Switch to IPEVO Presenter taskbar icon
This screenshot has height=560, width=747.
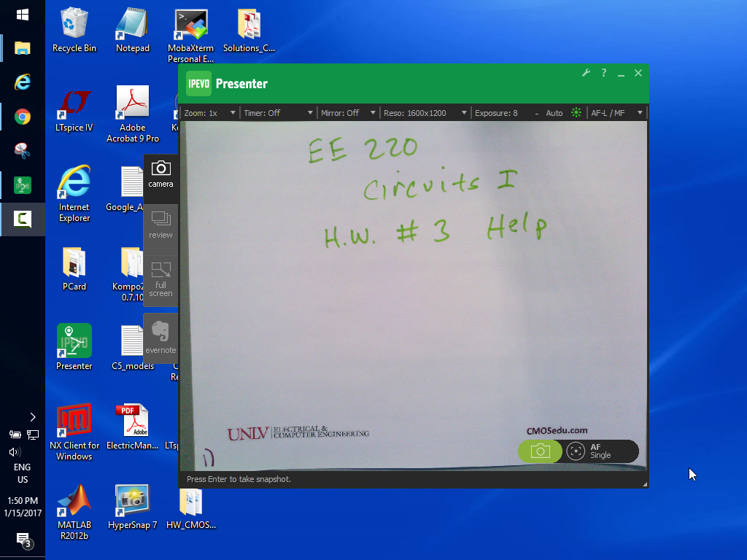pos(23,185)
